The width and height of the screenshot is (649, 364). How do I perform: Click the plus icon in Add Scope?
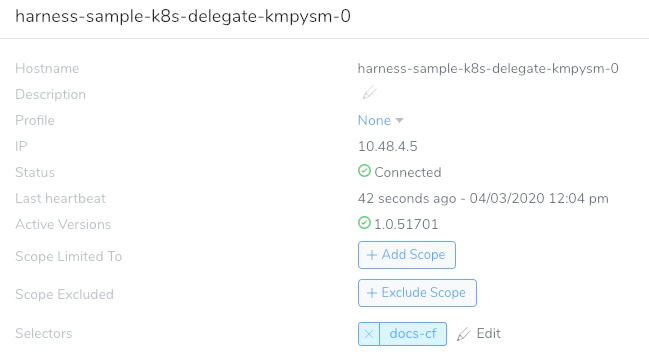point(372,255)
